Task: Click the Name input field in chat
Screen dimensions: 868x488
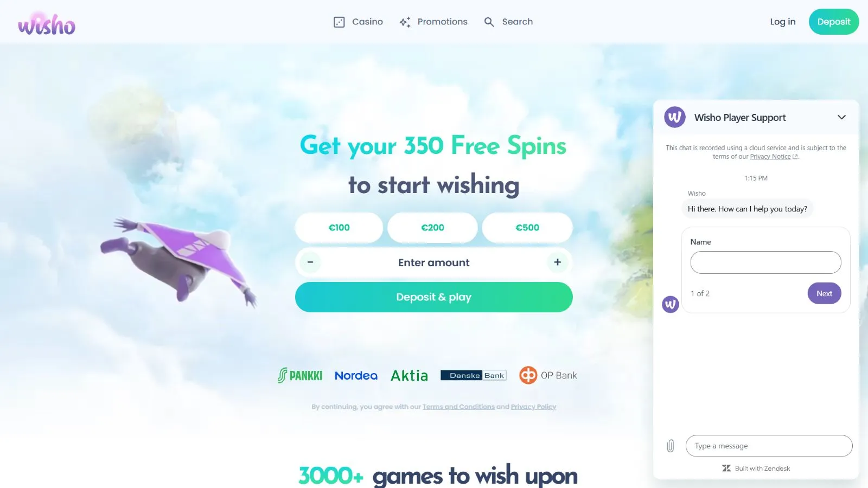Action: tap(765, 262)
